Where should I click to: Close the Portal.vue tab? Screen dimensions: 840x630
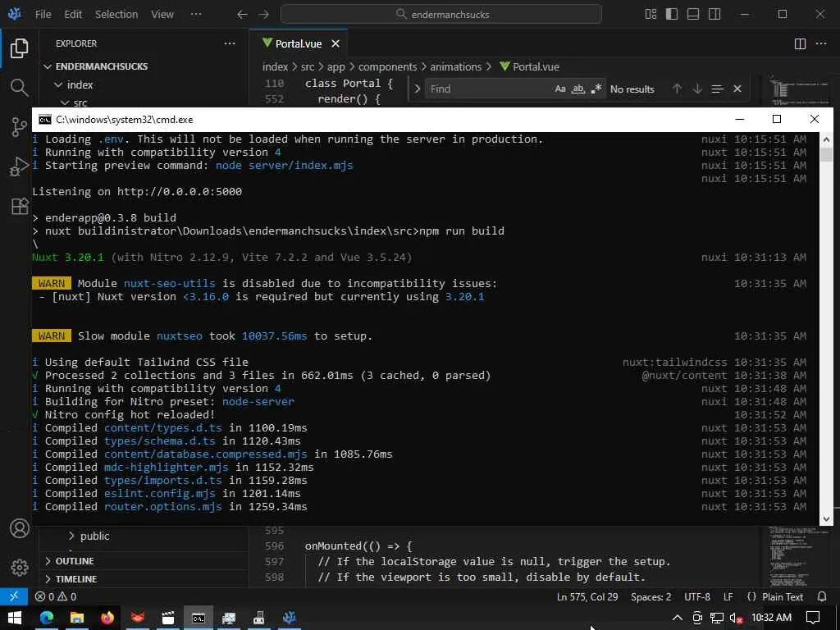336,44
